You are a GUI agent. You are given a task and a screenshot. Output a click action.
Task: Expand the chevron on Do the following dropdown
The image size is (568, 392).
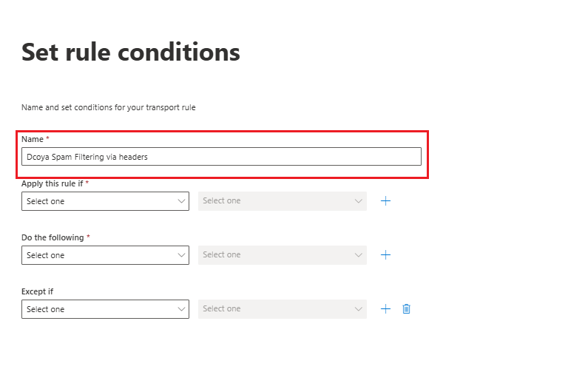click(181, 255)
